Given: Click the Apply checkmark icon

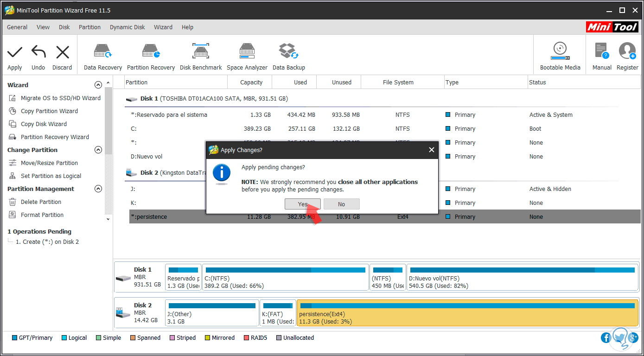Looking at the screenshot, I should [15, 52].
